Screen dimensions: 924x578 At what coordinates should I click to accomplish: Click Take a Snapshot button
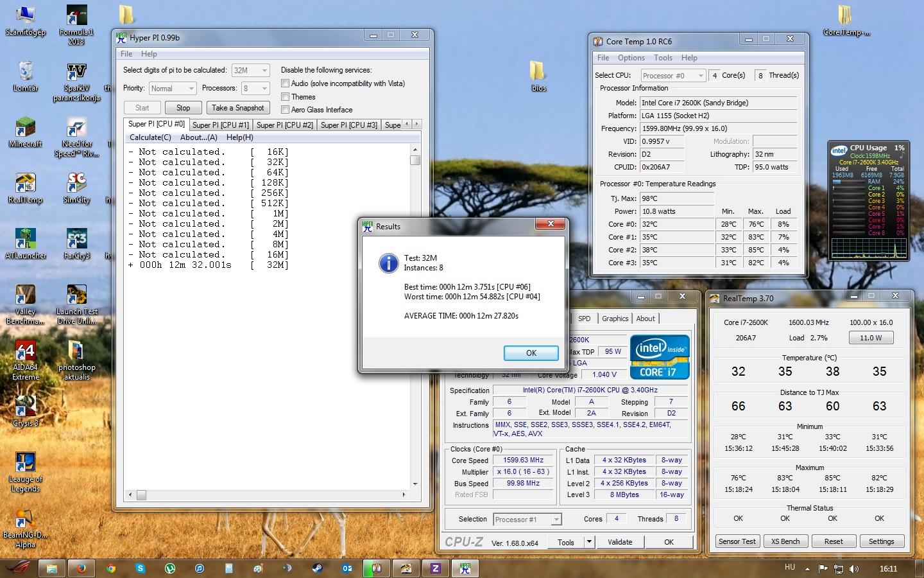pyautogui.click(x=238, y=108)
